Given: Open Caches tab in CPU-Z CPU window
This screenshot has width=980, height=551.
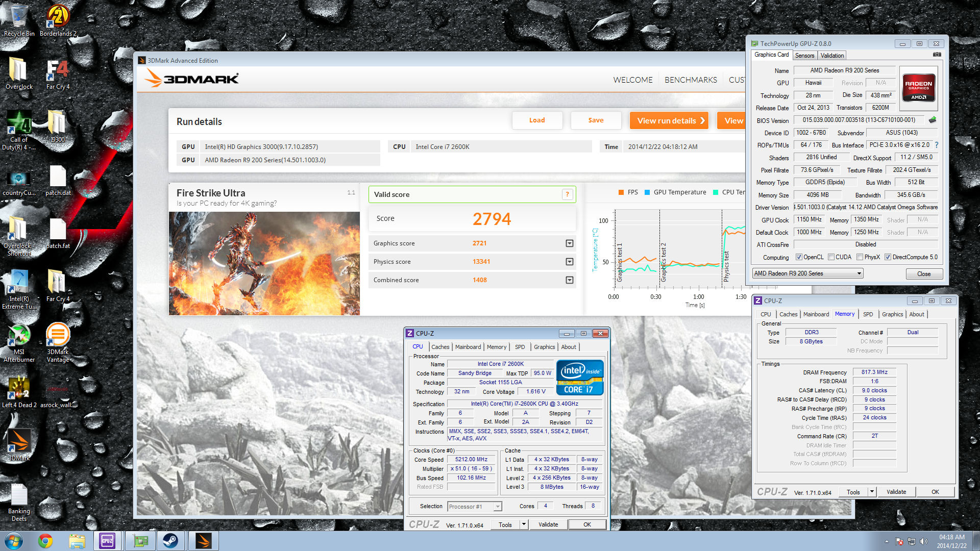Looking at the screenshot, I should tap(440, 347).
